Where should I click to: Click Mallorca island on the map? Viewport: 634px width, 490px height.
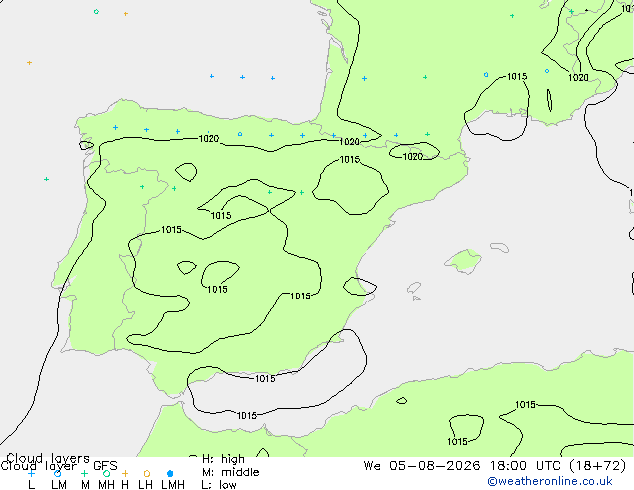point(464,261)
